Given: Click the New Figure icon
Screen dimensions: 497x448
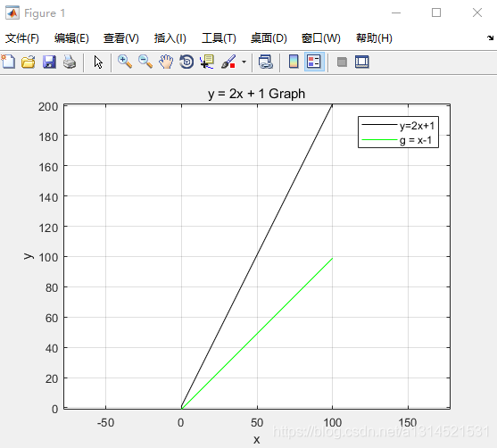Looking at the screenshot, I should (8, 62).
